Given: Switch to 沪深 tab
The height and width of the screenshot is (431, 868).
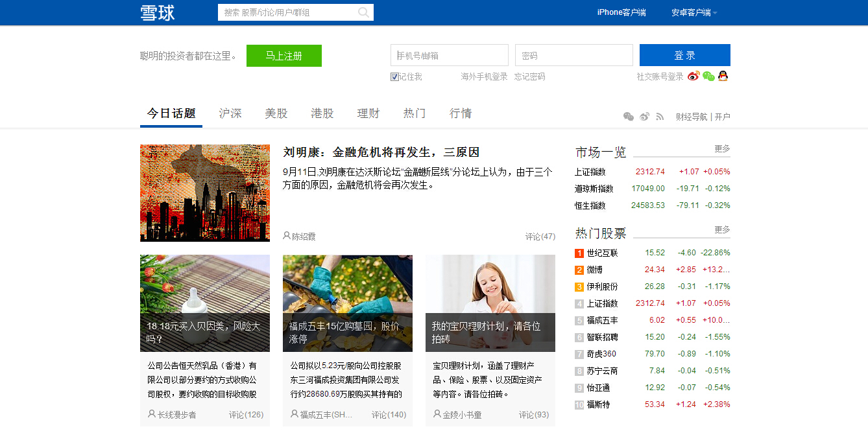Looking at the screenshot, I should click(x=230, y=113).
